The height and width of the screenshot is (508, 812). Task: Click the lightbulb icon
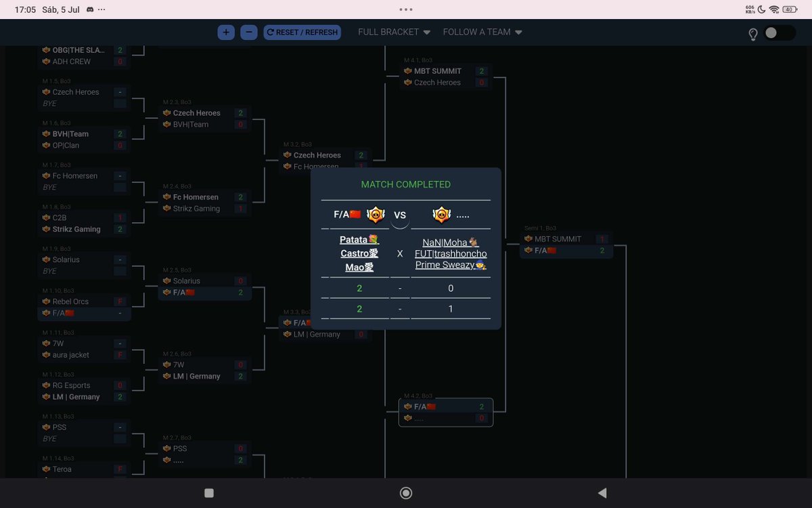752,34
